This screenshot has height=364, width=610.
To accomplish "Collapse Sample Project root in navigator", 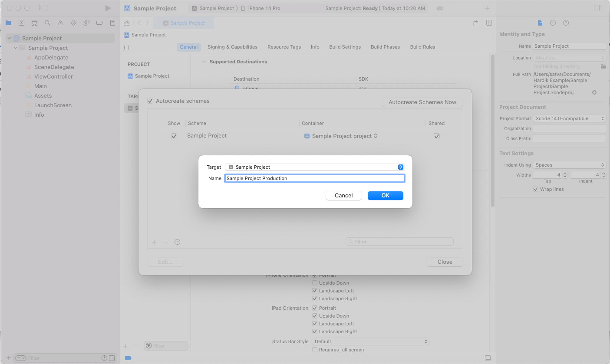I will coord(9,38).
